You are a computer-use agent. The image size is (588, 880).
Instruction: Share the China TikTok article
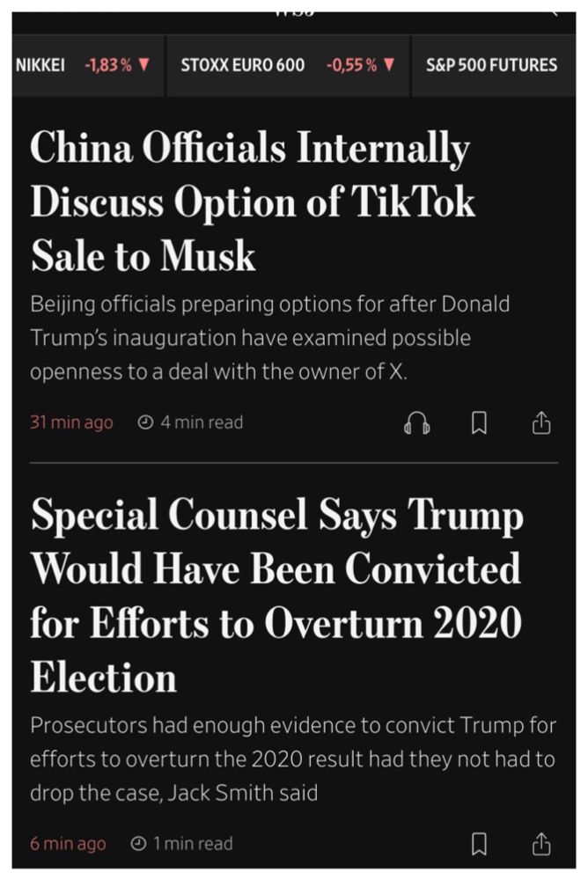(x=540, y=422)
